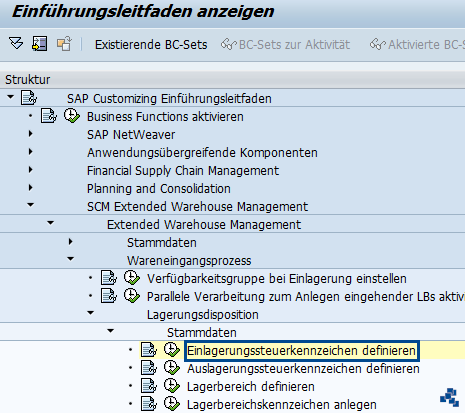Select Lagerungsdisposition label
The image size is (465, 413).
click(x=203, y=315)
